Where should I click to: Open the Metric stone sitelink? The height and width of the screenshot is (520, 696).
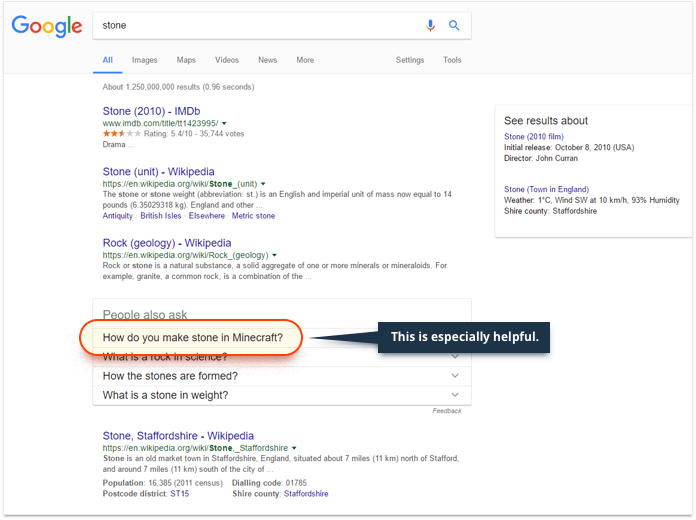[x=253, y=216]
